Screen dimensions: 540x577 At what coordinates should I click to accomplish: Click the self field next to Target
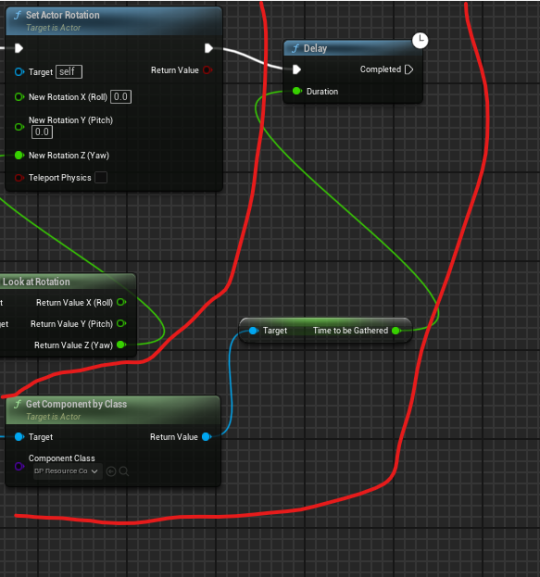(x=69, y=72)
